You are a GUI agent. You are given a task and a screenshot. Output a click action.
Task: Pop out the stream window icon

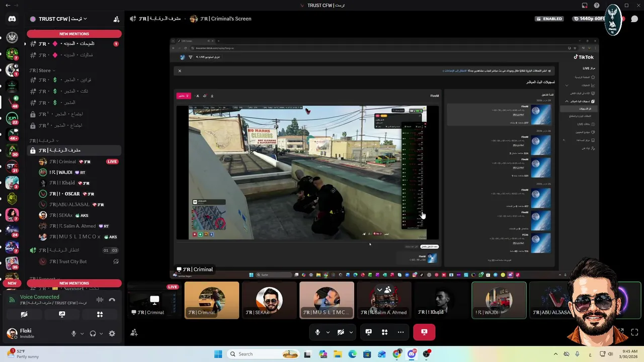pos(621,332)
